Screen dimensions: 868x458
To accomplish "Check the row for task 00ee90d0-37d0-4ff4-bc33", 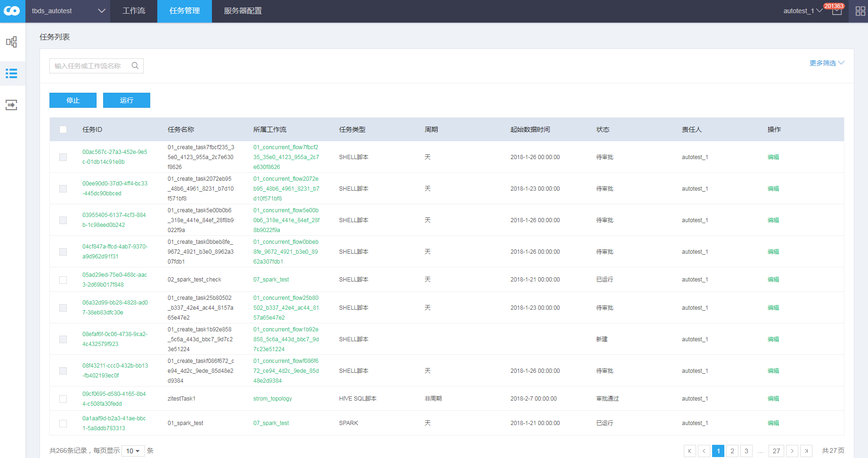I will click(x=63, y=189).
